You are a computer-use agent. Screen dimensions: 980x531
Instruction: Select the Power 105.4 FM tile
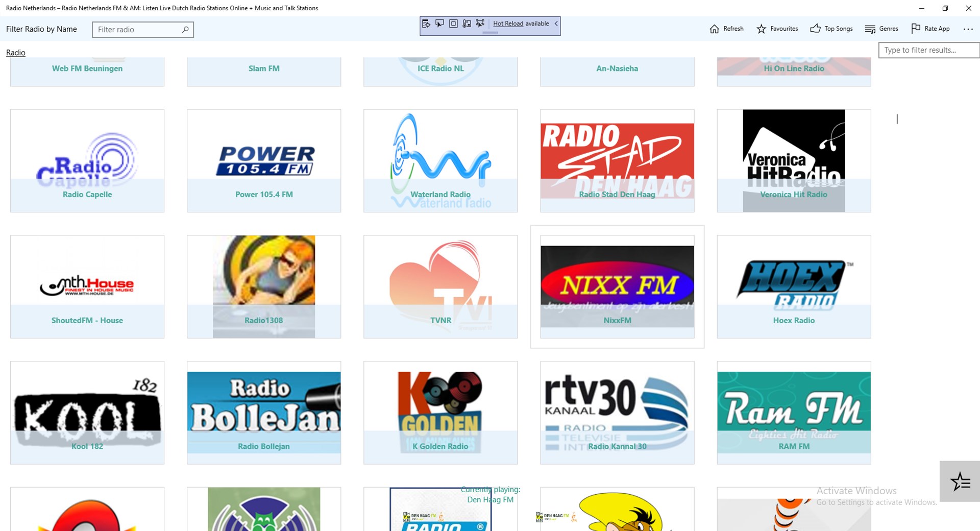pos(264,161)
